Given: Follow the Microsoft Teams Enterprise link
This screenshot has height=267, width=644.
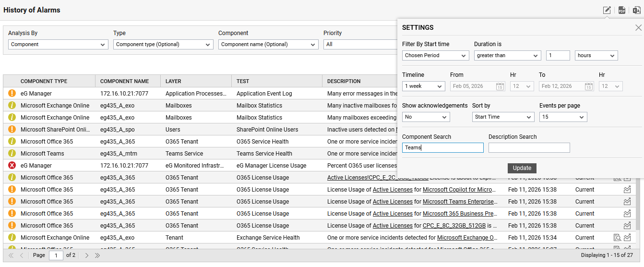Looking at the screenshot, I should [458, 202].
